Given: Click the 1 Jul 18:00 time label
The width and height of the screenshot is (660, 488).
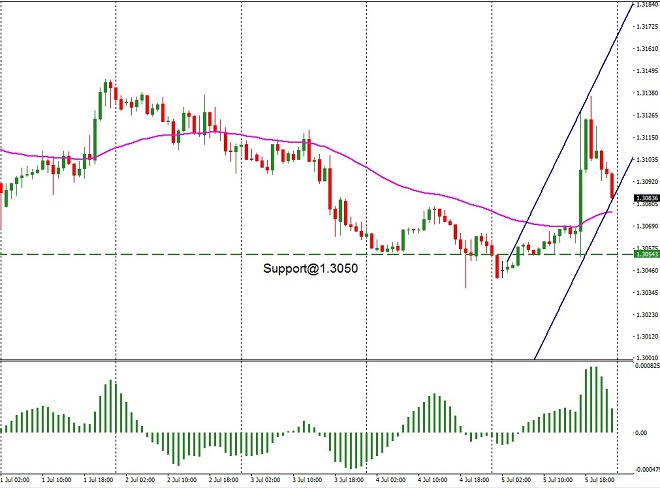Looking at the screenshot, I should click(x=98, y=480).
